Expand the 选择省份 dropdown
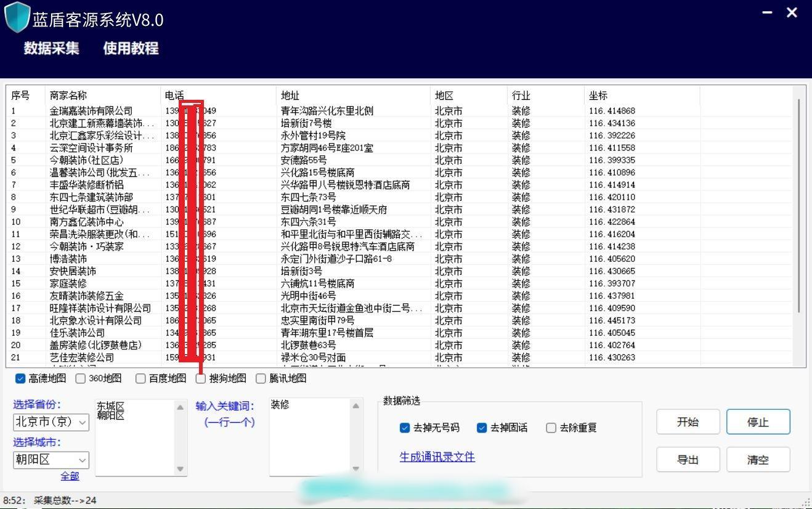 pos(51,422)
